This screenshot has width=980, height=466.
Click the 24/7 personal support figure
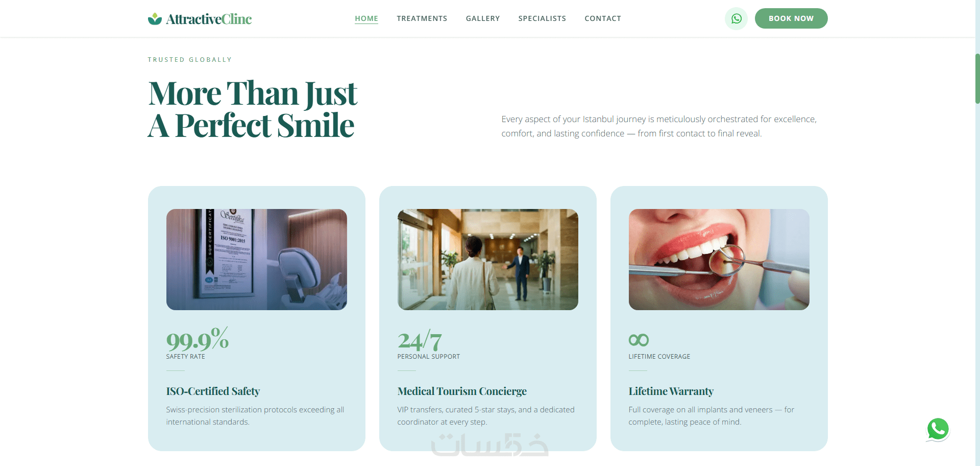coord(420,340)
